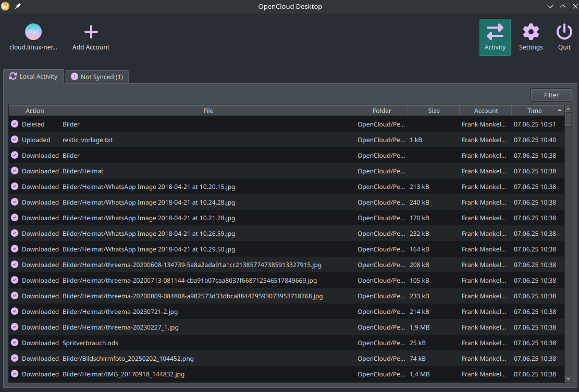The width and height of the screenshot is (579, 392).
Task: Click the Deleted action label
Action: tap(33, 124)
